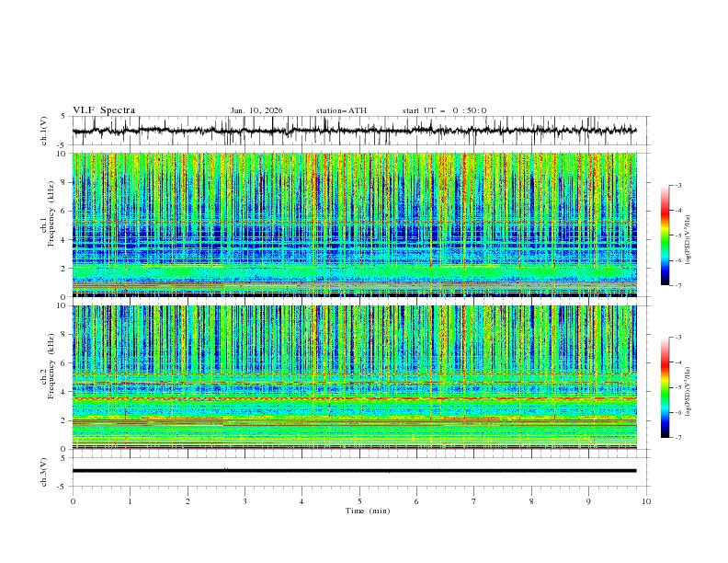Click the ch.1 waveform trace panel
Screen dimensions: 728x563
point(358,131)
